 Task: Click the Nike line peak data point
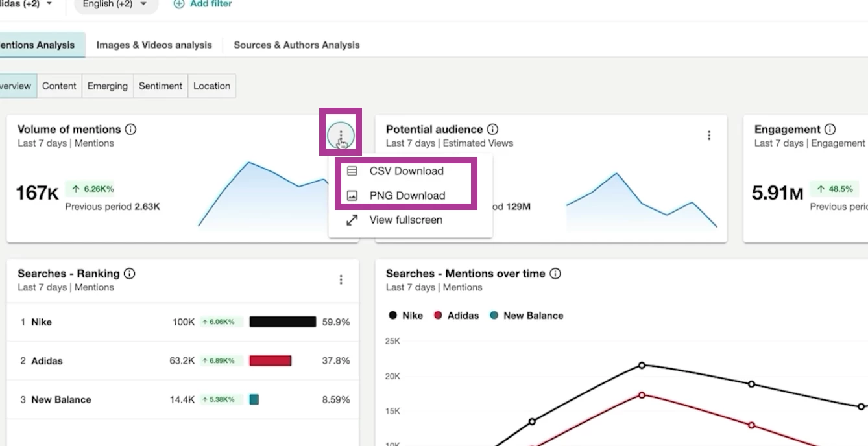642,365
